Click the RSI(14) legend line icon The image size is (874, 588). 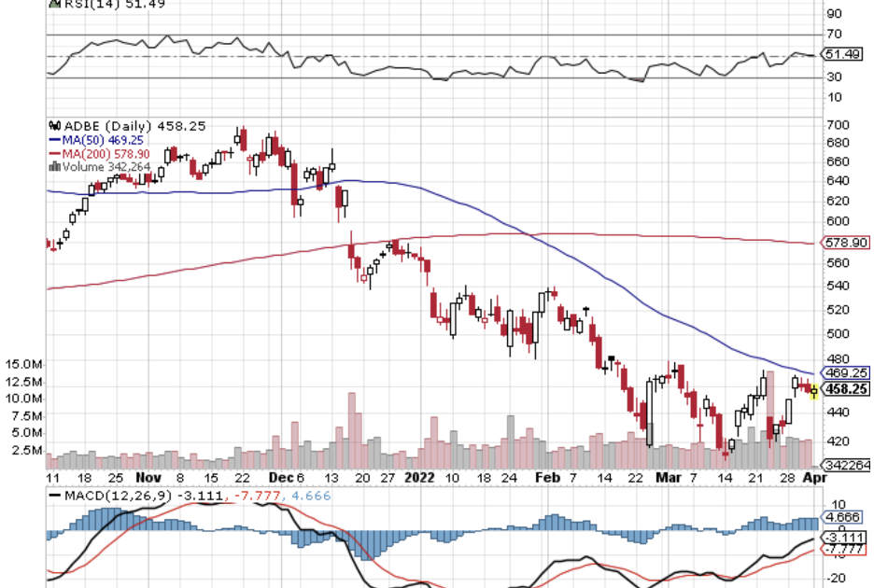click(53, 4)
